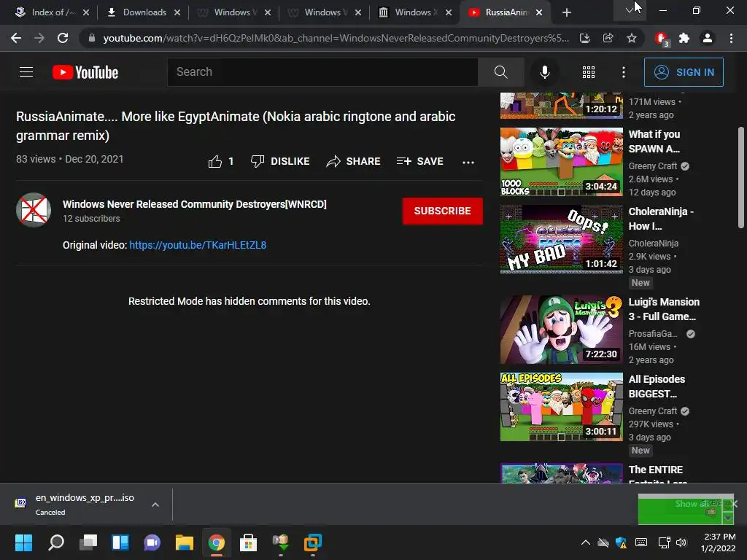Open WNRCD channel avatar
The image size is (747, 560).
click(34, 210)
